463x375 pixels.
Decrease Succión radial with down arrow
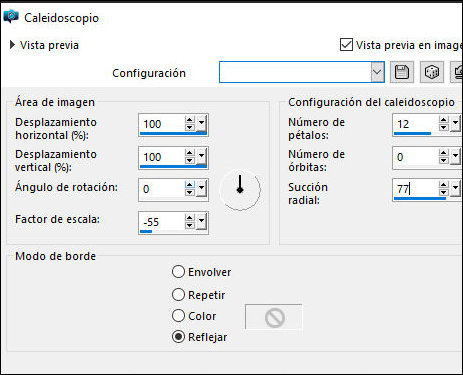443,192
